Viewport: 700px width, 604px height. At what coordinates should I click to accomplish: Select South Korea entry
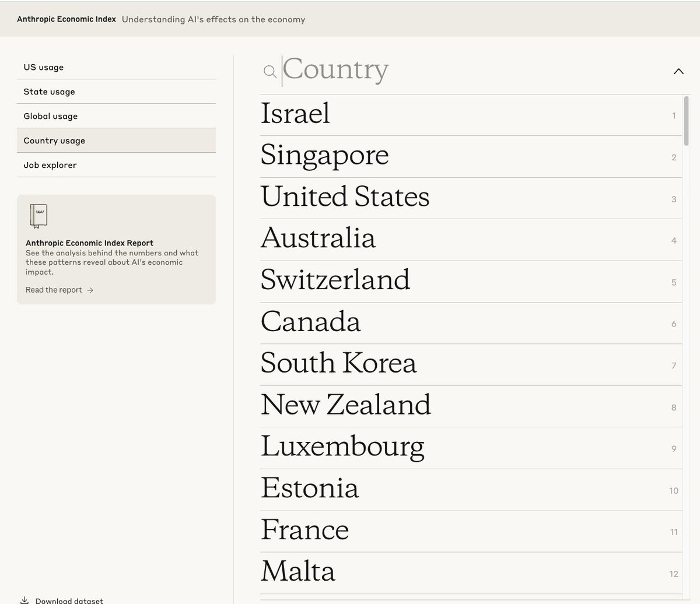(x=471, y=365)
